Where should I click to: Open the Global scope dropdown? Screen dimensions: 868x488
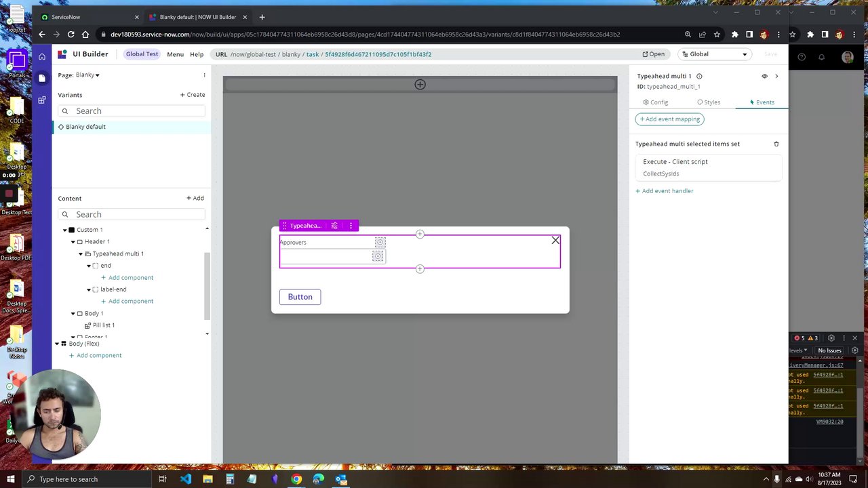tap(715, 54)
